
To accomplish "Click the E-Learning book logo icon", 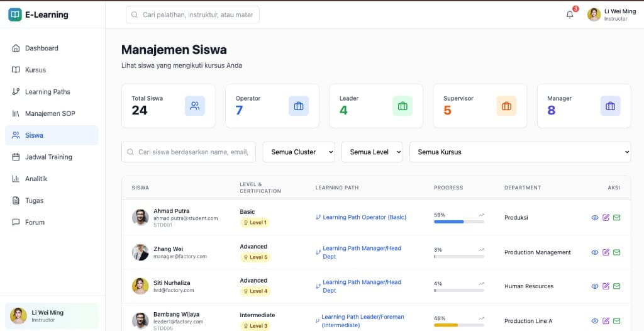I will tap(15, 14).
